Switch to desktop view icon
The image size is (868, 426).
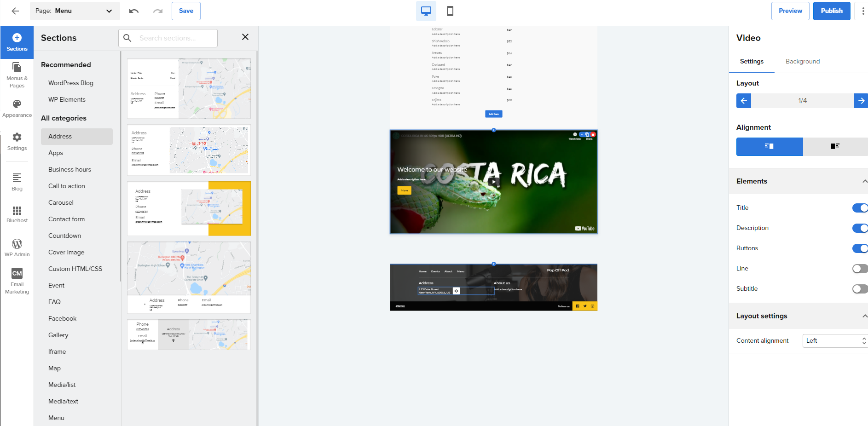coord(426,11)
